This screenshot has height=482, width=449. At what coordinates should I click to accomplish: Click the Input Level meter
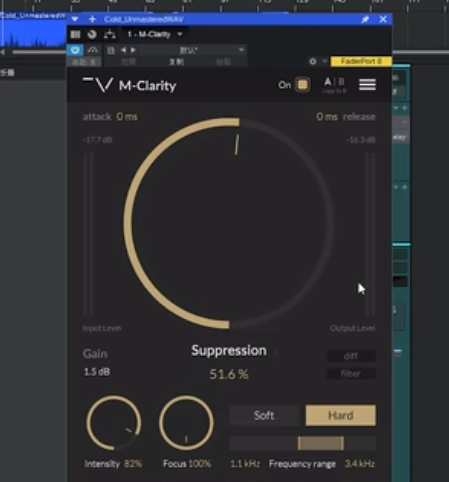pos(88,234)
